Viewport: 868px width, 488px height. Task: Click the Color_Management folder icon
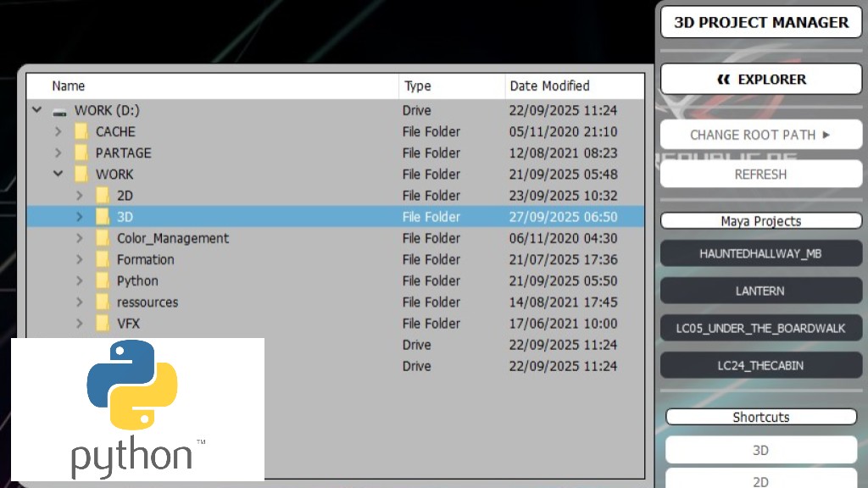point(103,238)
